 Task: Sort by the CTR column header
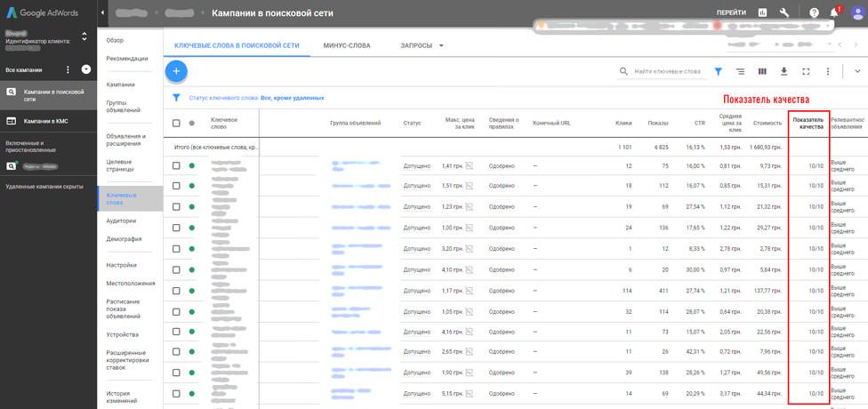click(700, 123)
